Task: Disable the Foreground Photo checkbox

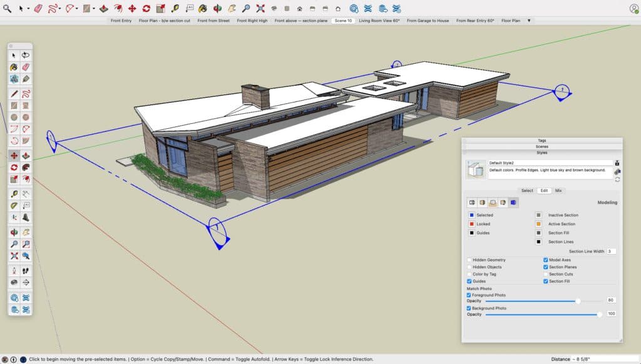Action: 468,295
